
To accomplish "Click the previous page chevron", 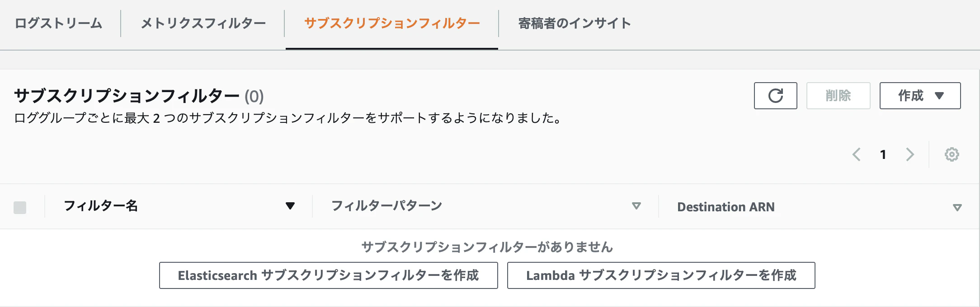I will point(856,154).
